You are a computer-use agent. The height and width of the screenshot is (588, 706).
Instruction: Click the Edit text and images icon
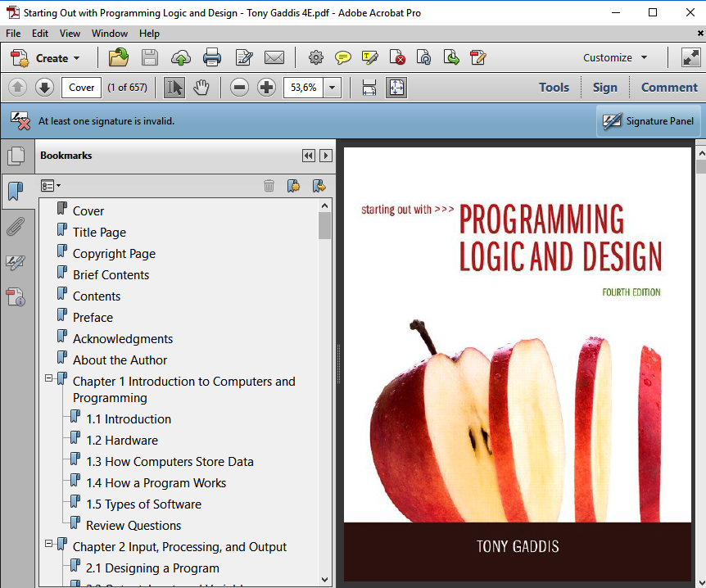click(243, 57)
